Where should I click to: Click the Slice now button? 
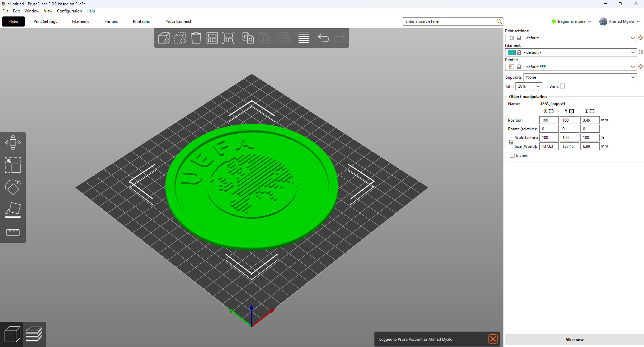click(x=574, y=340)
